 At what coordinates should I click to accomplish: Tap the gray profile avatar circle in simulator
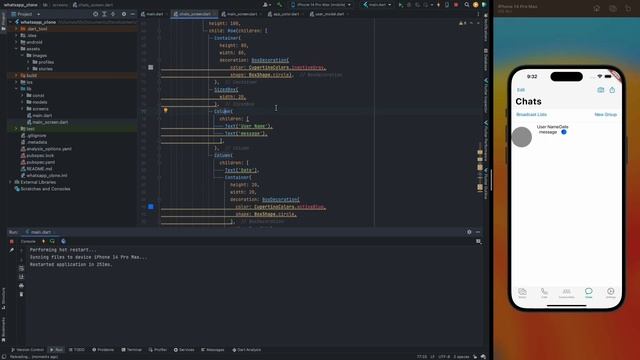point(522,137)
